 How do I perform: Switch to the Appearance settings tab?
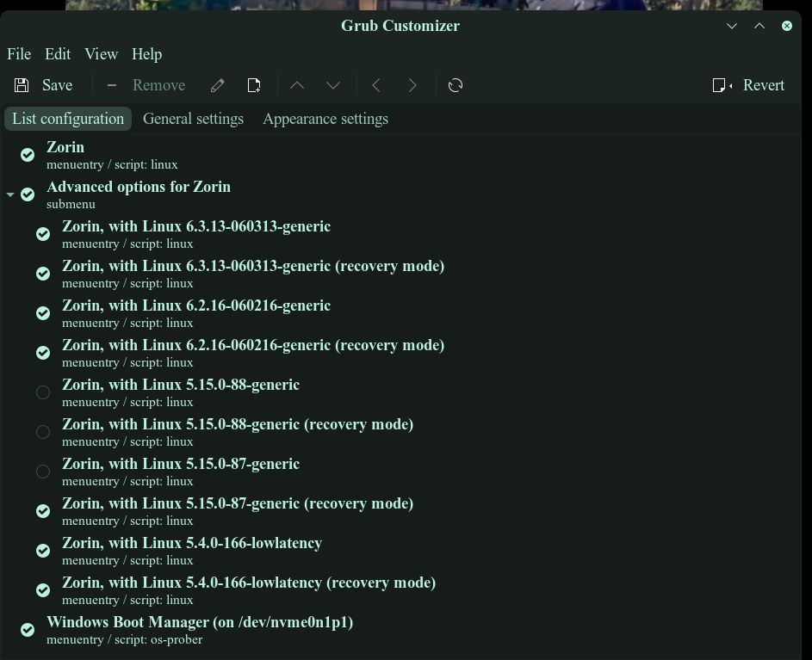(x=325, y=119)
